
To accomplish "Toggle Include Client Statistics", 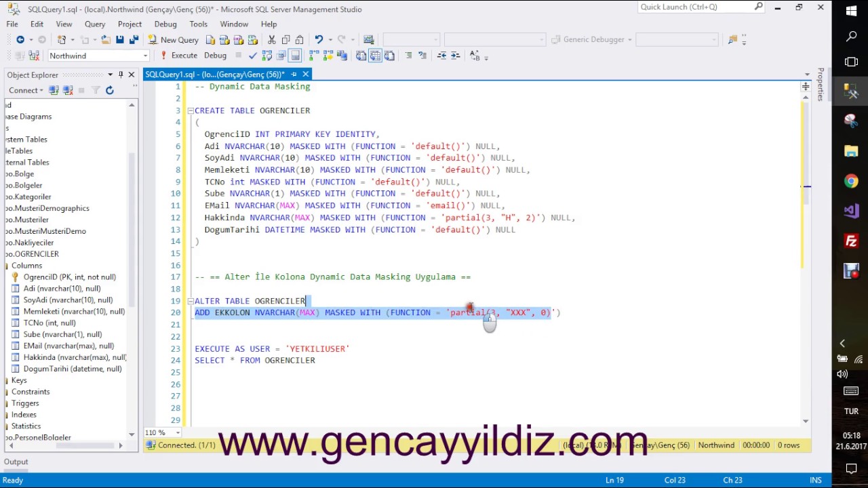I will tap(341, 56).
